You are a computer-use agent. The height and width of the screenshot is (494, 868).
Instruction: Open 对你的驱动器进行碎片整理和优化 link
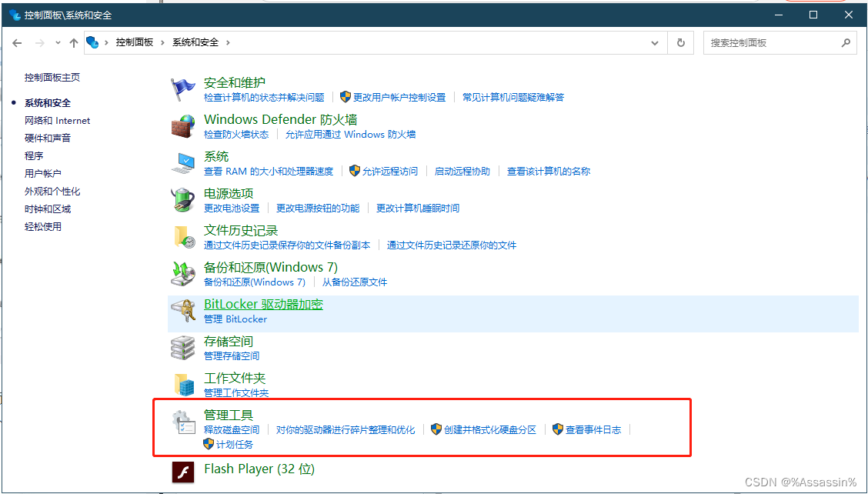coord(346,430)
